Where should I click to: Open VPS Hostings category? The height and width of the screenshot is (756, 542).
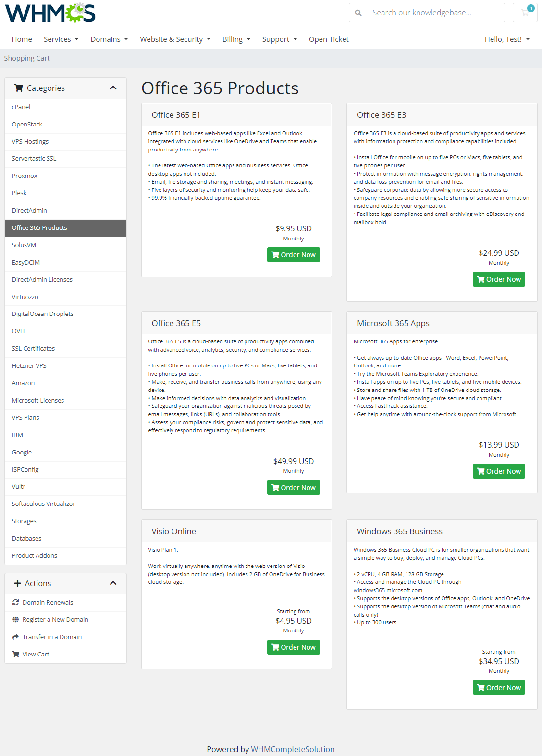pos(66,142)
